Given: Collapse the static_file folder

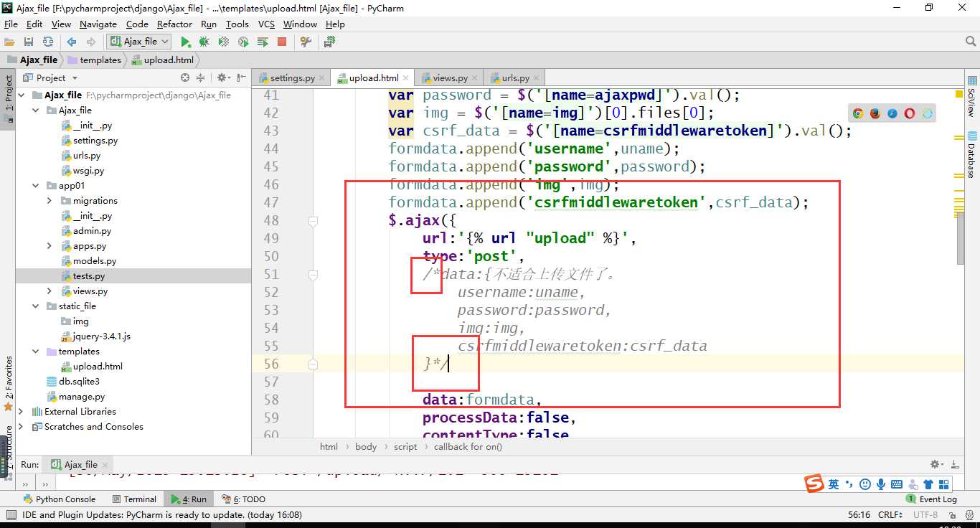Looking at the screenshot, I should click(x=36, y=306).
